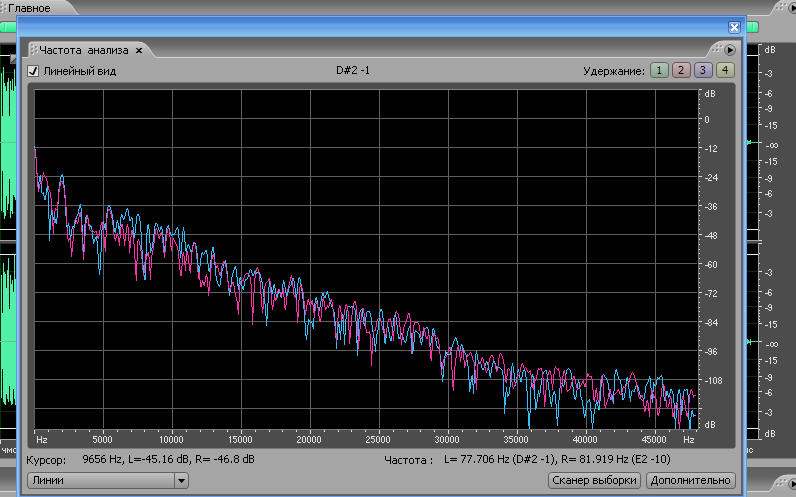The width and height of the screenshot is (796, 497).
Task: Click hold button 2
Action: point(680,70)
